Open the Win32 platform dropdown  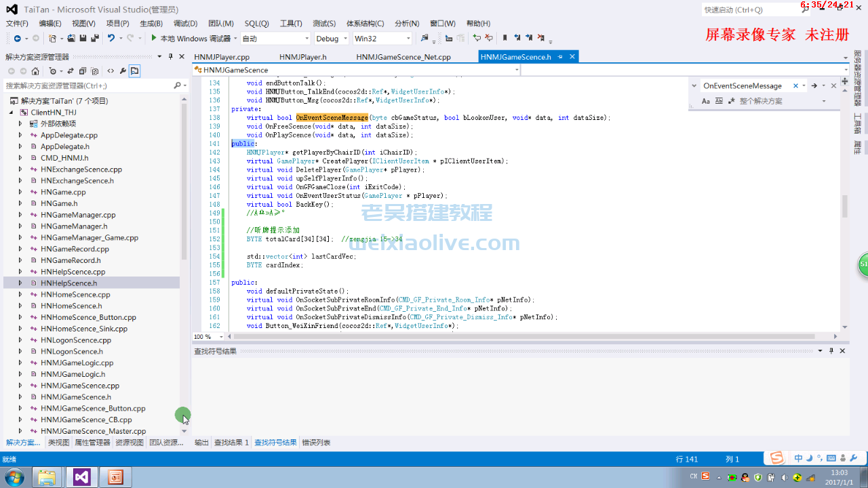(382, 39)
